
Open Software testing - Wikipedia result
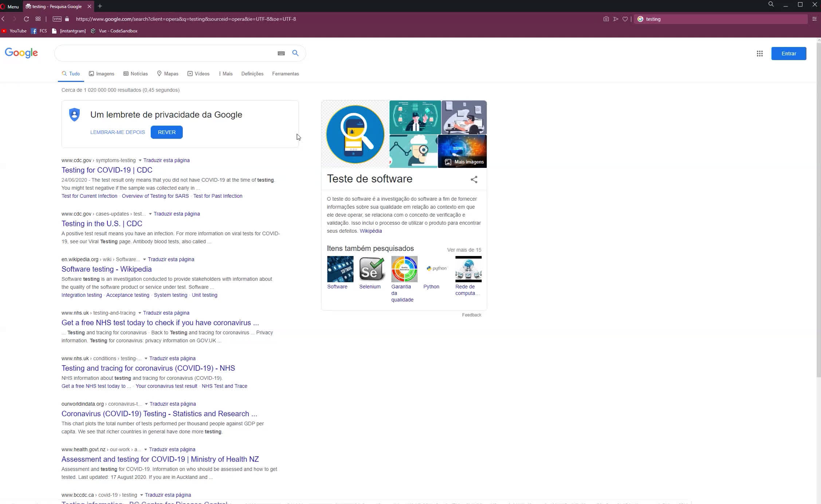click(x=107, y=269)
